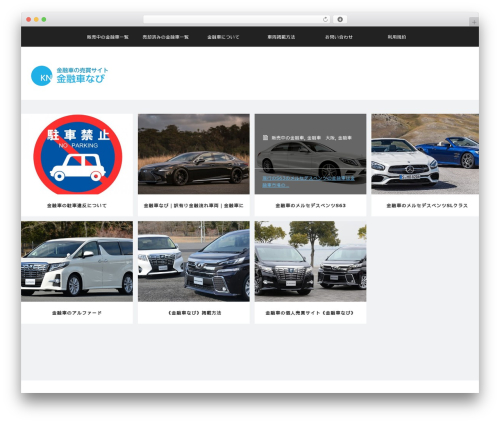The height and width of the screenshot is (423, 500).
Task: Open the 金融車なび｜訳有り金融流れ車両 post title
Action: pyautogui.click(x=193, y=206)
